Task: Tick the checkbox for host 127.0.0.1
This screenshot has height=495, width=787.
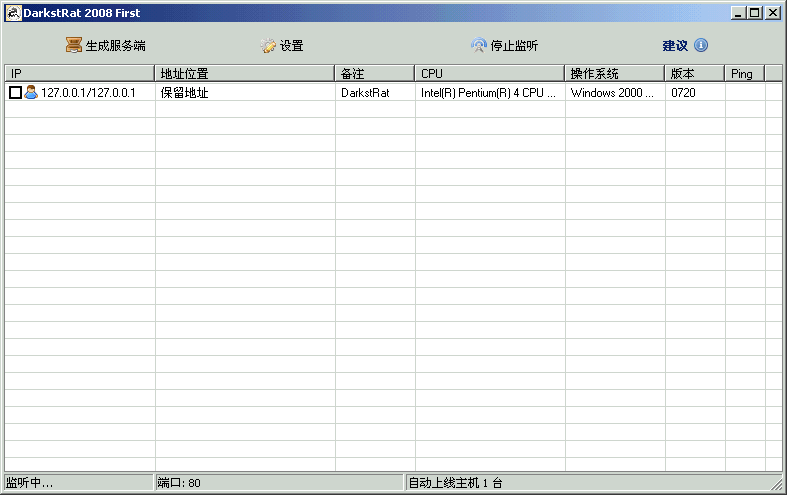Action: 15,93
